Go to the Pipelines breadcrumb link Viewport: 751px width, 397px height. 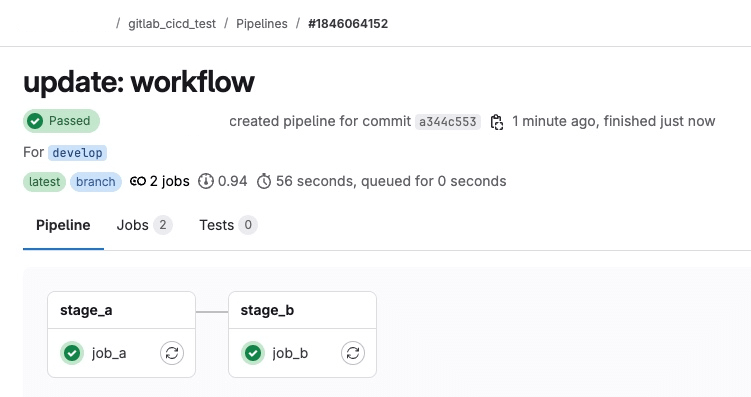tap(262, 24)
